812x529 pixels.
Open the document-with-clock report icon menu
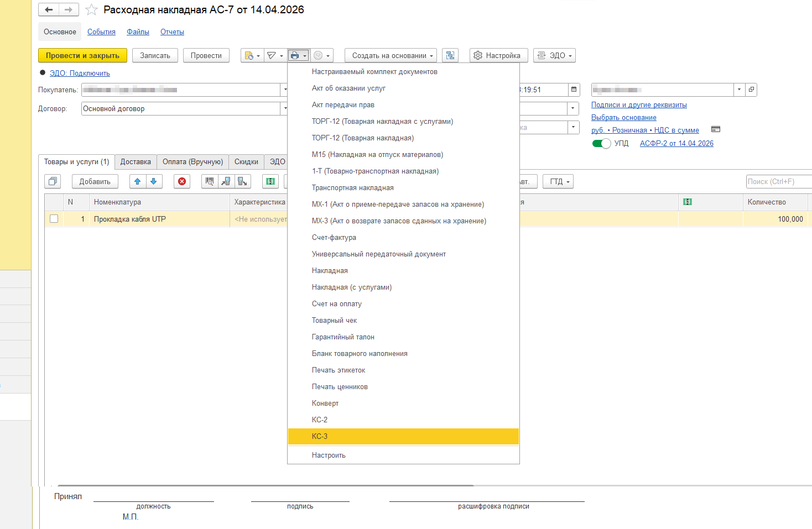[x=249, y=55]
